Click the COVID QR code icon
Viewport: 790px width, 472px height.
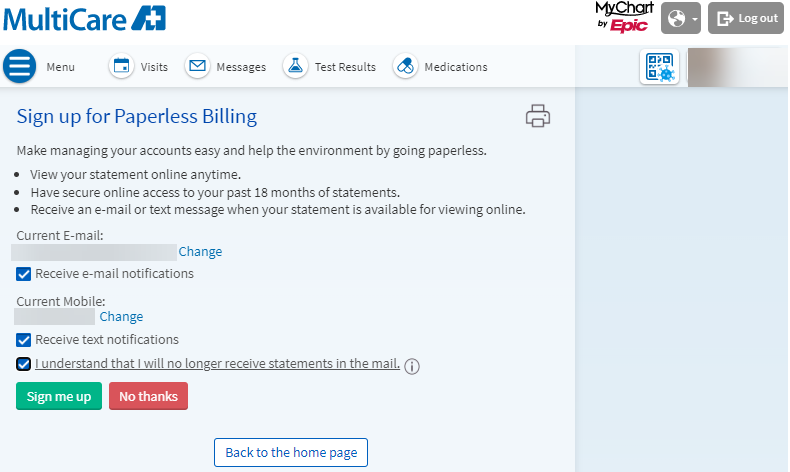(660, 66)
